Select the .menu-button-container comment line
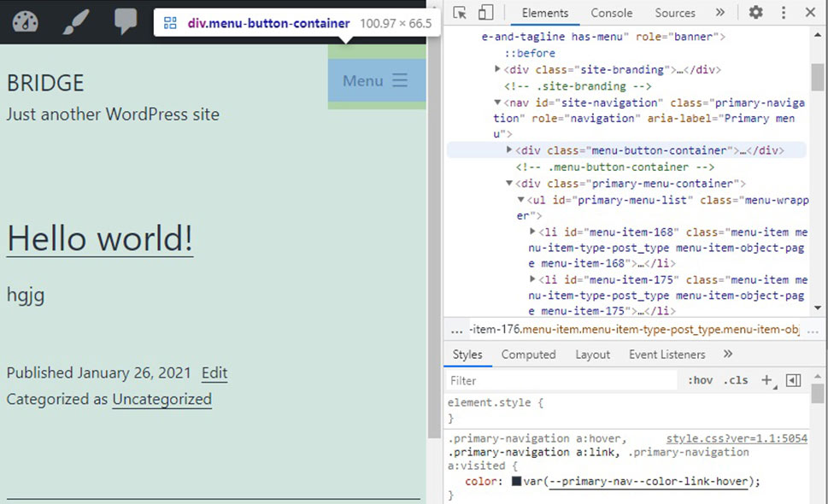 click(615, 167)
